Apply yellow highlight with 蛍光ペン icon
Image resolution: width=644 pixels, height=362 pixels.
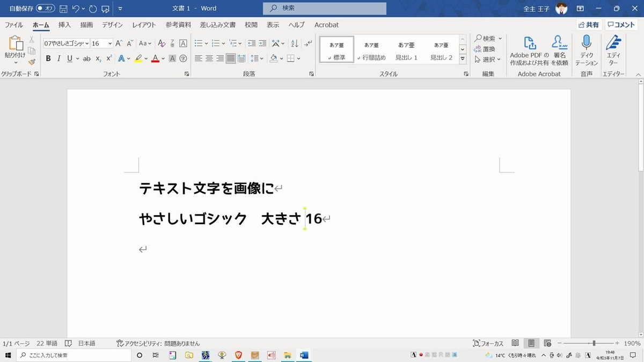(x=138, y=58)
